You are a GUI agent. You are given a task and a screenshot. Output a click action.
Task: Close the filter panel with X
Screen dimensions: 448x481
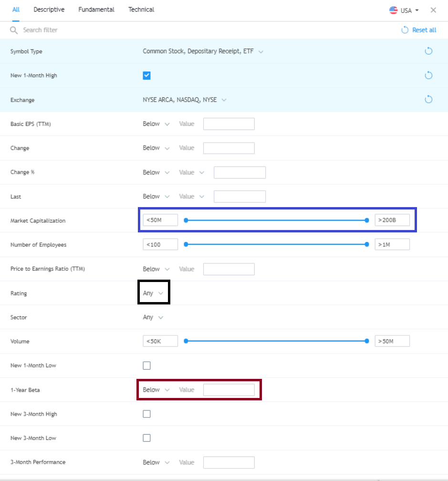433,10
